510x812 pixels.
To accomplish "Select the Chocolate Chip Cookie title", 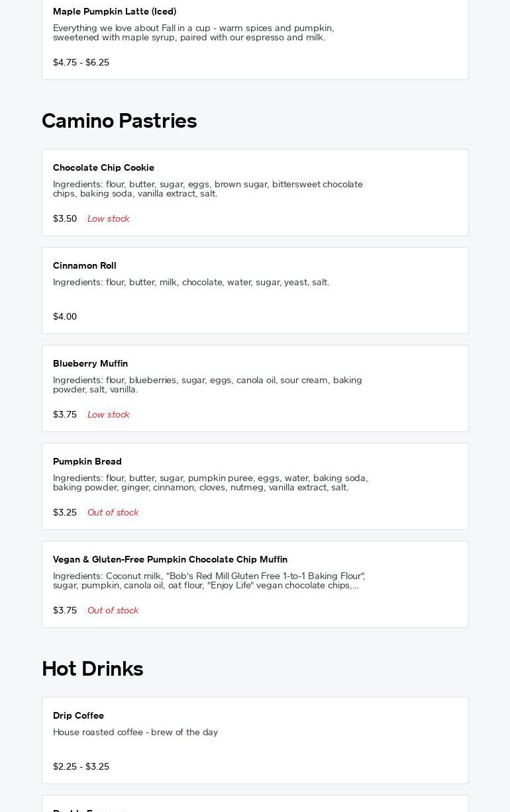I will [103, 167].
